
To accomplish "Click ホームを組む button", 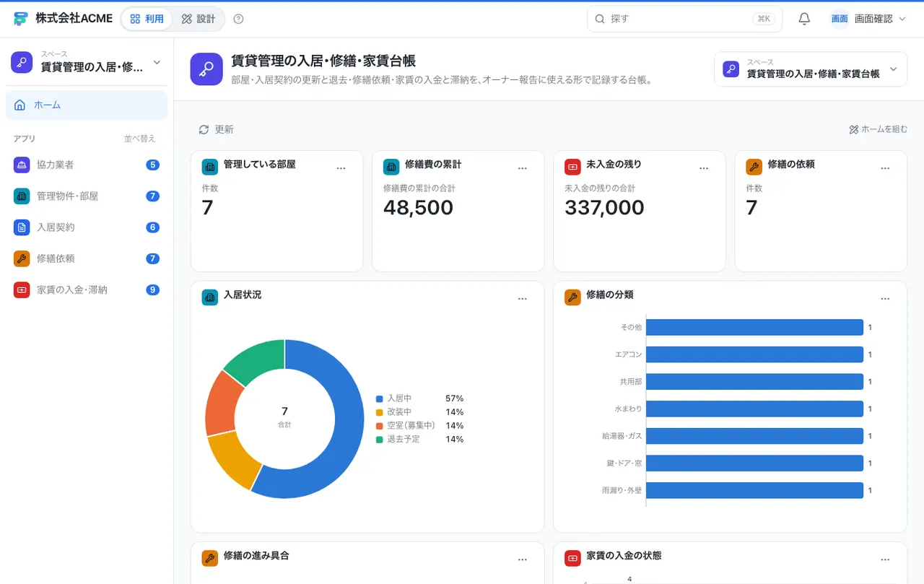I will click(878, 129).
